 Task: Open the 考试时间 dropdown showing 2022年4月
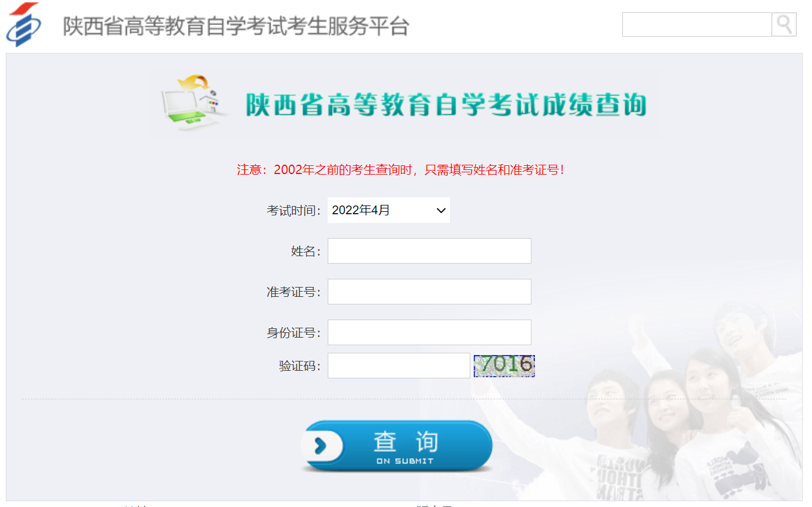[x=389, y=210]
